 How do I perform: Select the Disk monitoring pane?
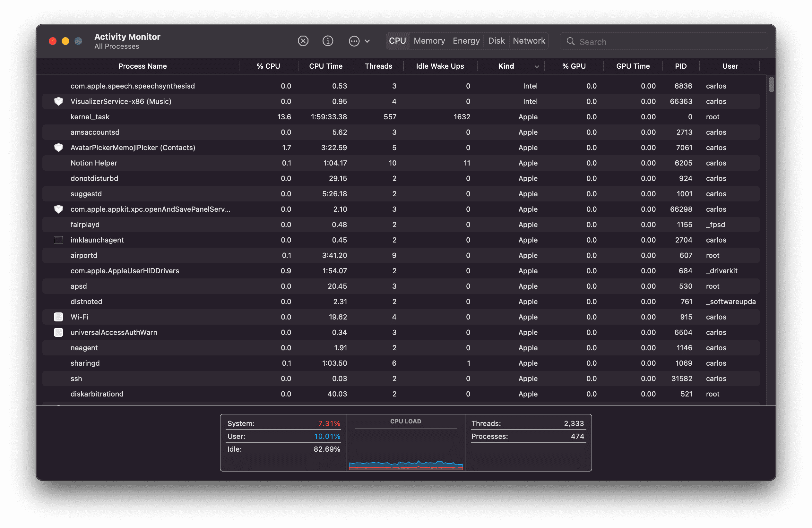coord(497,41)
